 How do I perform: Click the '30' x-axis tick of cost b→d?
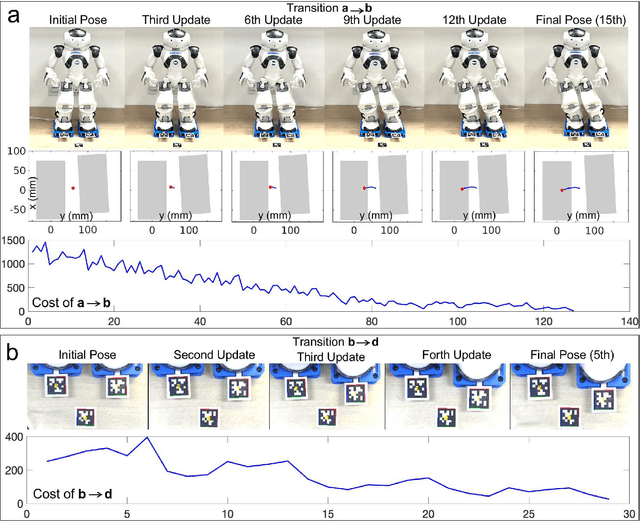pyautogui.click(x=629, y=514)
